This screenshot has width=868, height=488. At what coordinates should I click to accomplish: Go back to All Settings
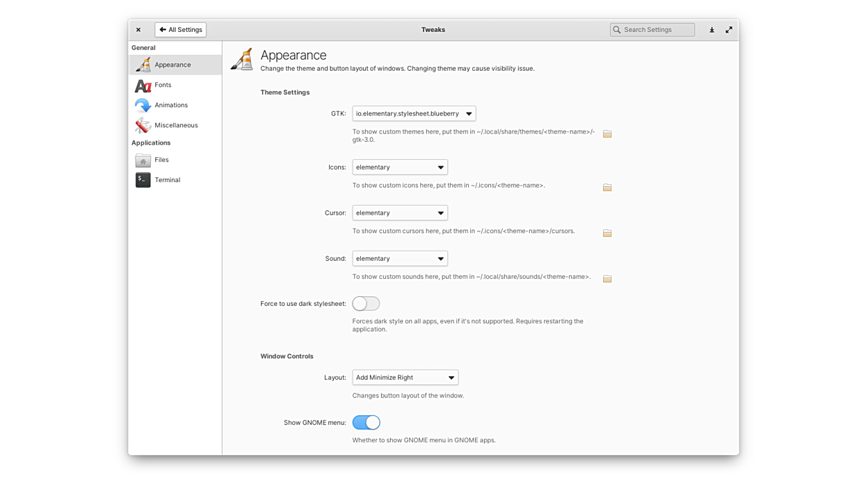point(181,30)
